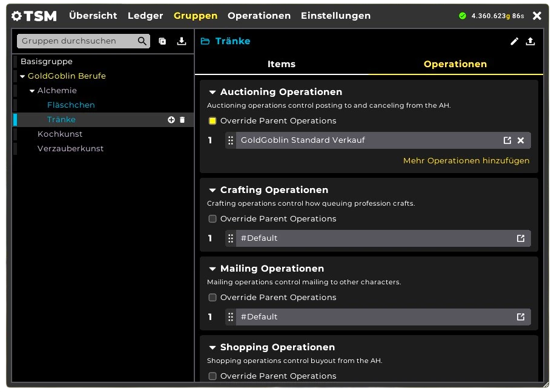554x392 pixels.
Task: Click the gold amount 4.360.623g 86s
Action: (x=498, y=16)
